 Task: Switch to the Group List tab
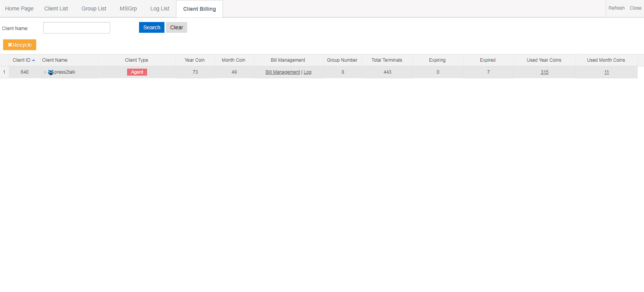(94, 8)
